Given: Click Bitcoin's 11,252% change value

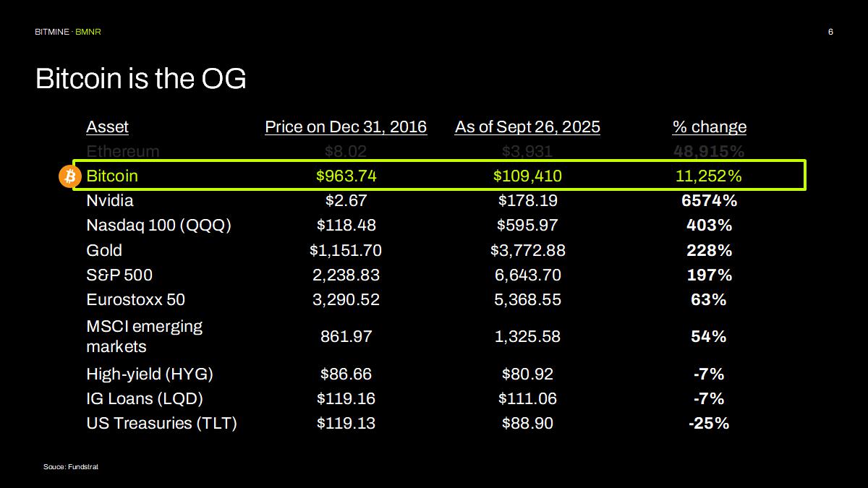Looking at the screenshot, I should pos(708,176).
